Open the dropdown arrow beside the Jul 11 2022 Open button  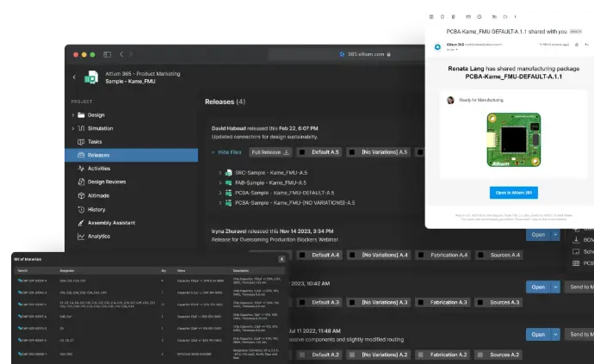click(x=555, y=335)
